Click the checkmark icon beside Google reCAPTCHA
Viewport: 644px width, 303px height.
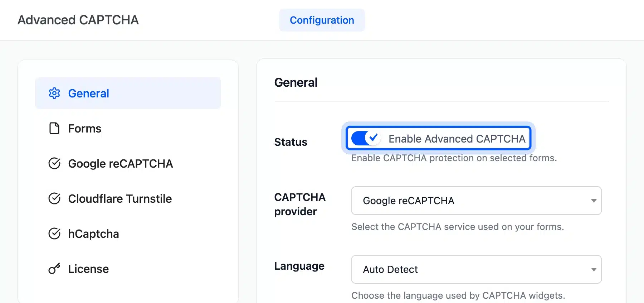tap(54, 163)
